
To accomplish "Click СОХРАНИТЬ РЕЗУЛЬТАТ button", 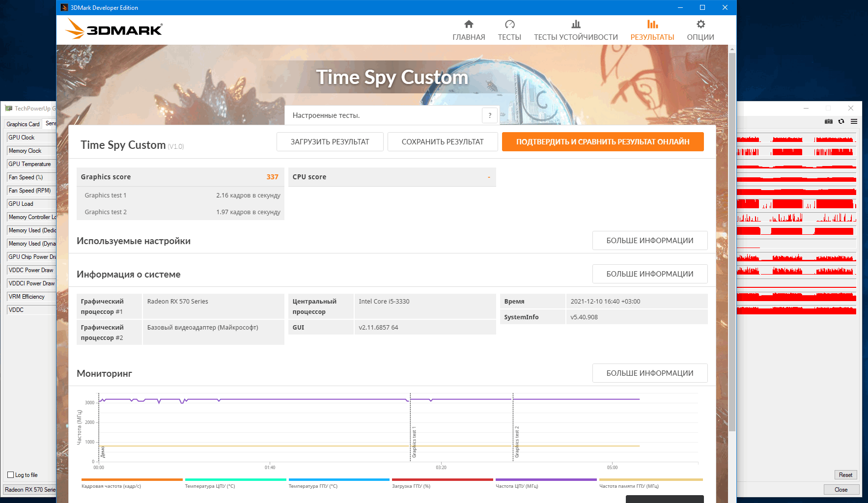I will [x=443, y=141].
